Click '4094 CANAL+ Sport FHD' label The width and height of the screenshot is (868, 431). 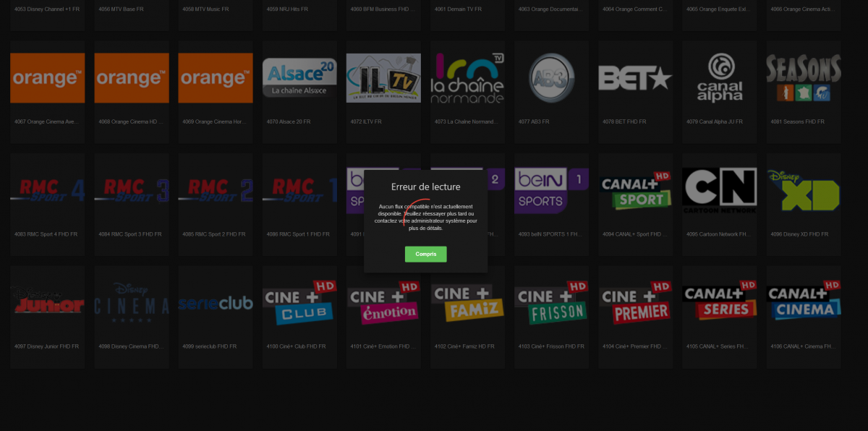tap(635, 234)
